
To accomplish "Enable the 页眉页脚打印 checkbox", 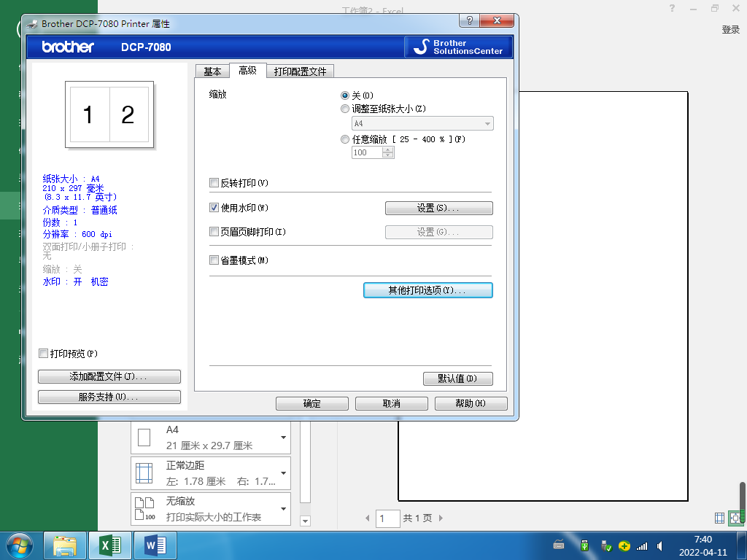I will tap(214, 232).
